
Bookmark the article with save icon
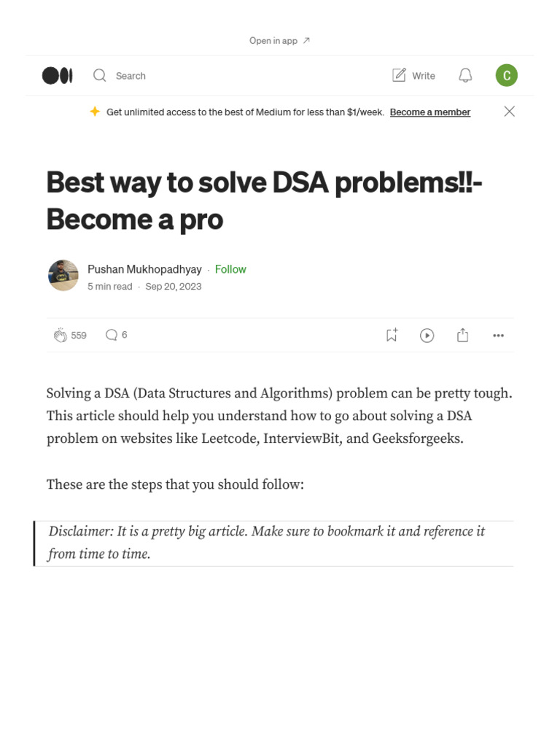coord(392,335)
